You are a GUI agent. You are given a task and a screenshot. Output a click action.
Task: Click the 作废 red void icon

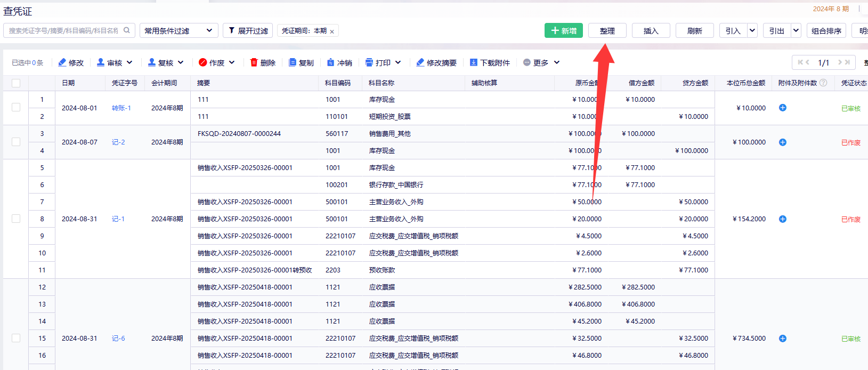tap(202, 62)
